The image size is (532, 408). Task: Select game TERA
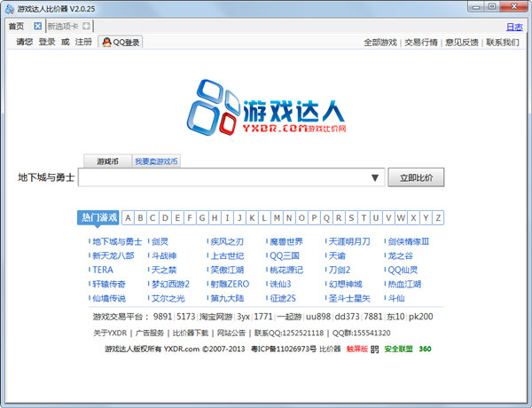tap(103, 270)
